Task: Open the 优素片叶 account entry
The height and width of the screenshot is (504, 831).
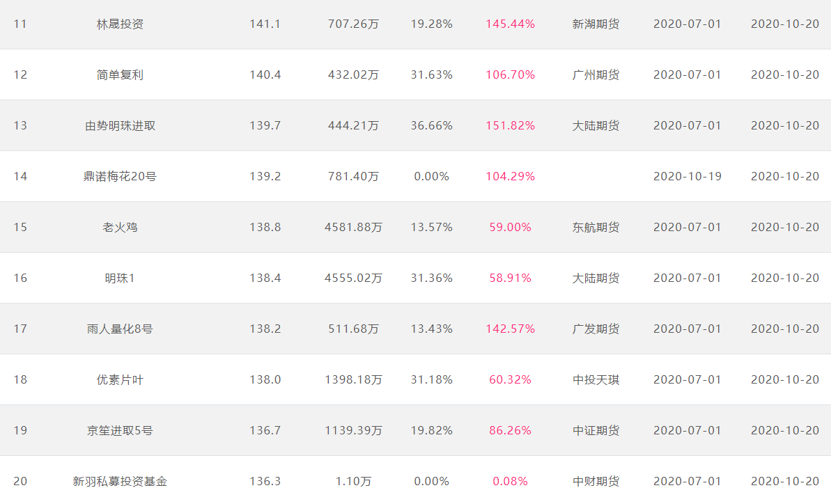Action: (120, 380)
